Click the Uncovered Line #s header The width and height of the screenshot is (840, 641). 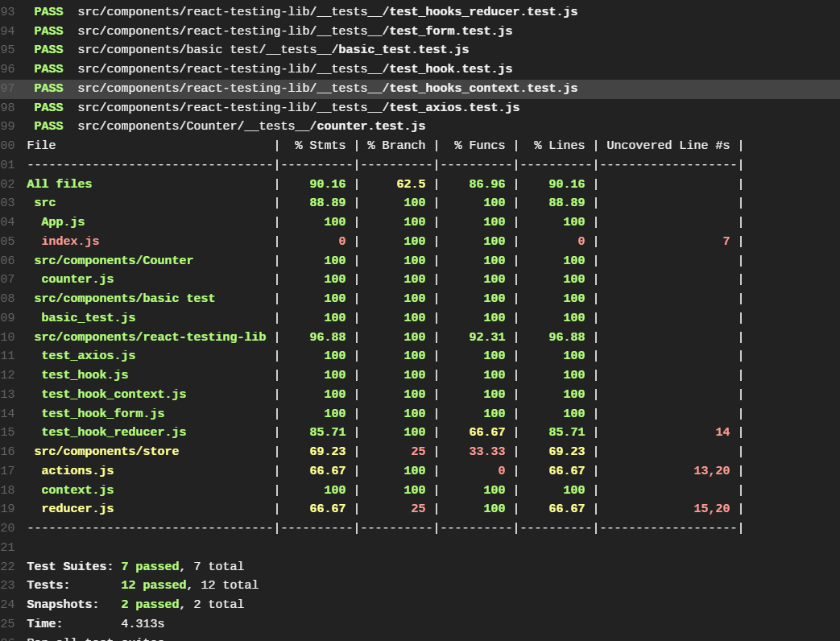coord(668,146)
